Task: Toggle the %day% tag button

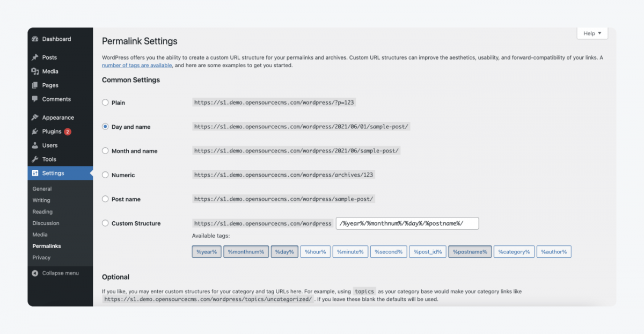Action: (284, 252)
